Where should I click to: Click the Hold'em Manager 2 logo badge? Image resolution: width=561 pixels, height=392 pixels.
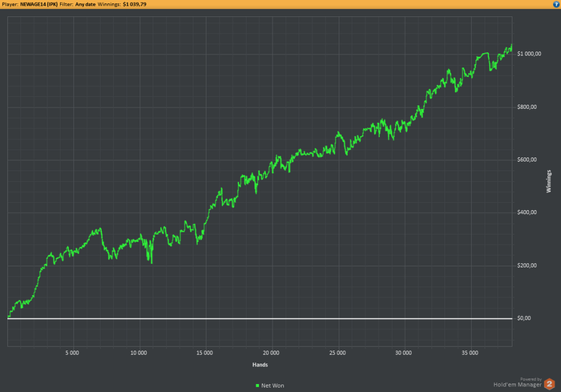click(549, 385)
